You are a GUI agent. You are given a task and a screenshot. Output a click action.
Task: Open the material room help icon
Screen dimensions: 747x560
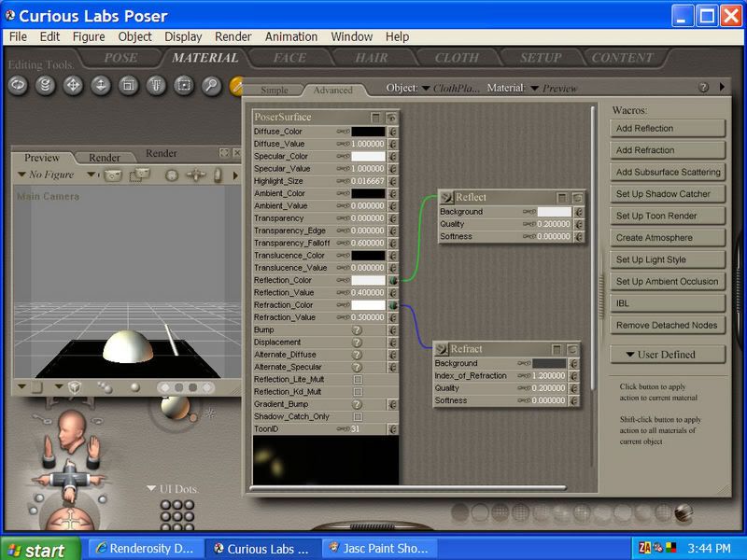[703, 88]
